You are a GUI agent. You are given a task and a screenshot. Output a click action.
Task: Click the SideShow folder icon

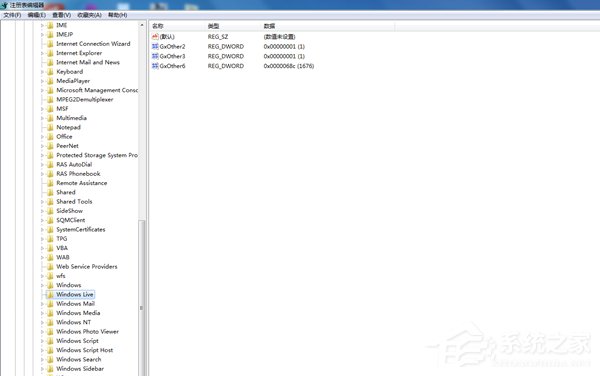50,211
